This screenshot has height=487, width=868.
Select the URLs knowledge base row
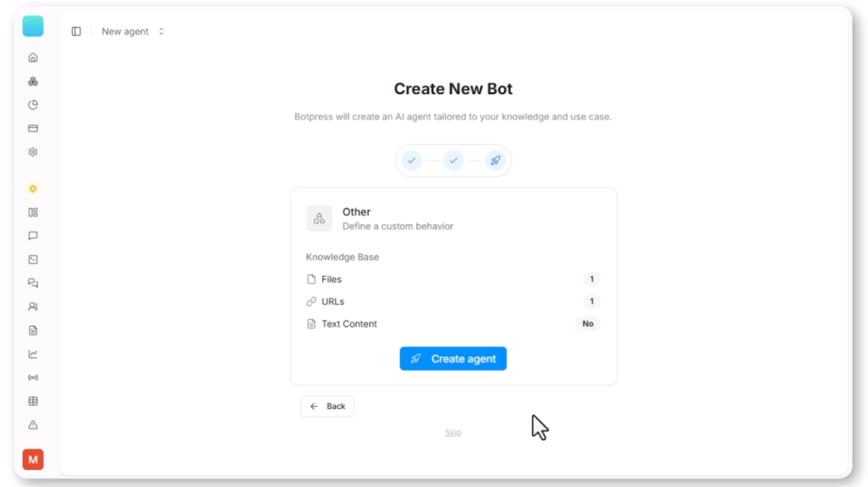pos(453,301)
